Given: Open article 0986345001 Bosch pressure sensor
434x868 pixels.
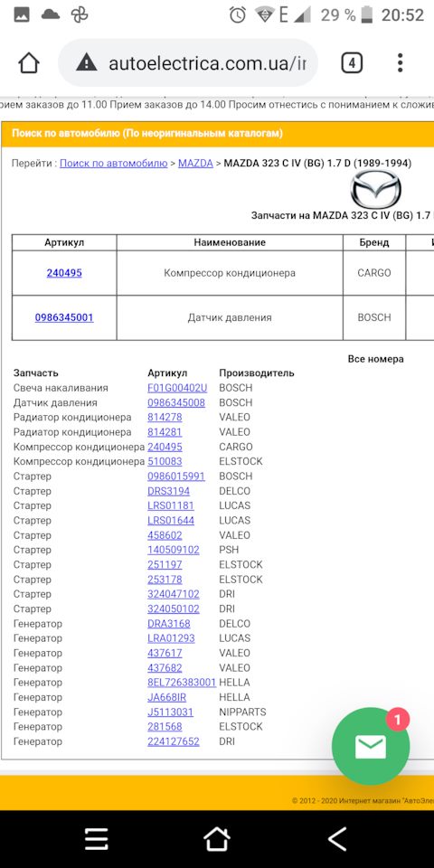Looking at the screenshot, I should (x=64, y=317).
